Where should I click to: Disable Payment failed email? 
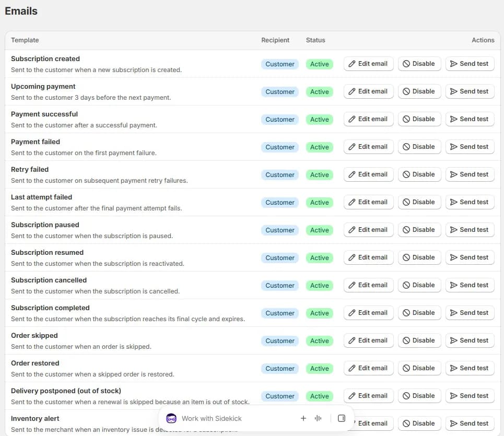(419, 147)
